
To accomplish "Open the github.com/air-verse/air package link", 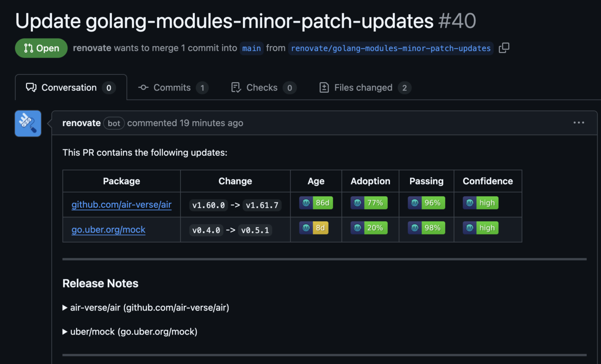I will click(122, 205).
